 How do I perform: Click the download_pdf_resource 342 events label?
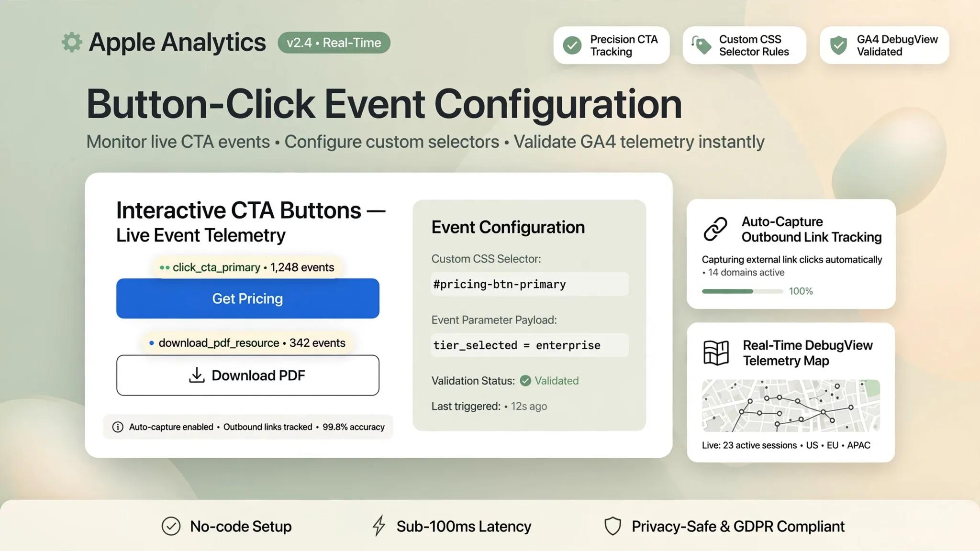point(247,343)
